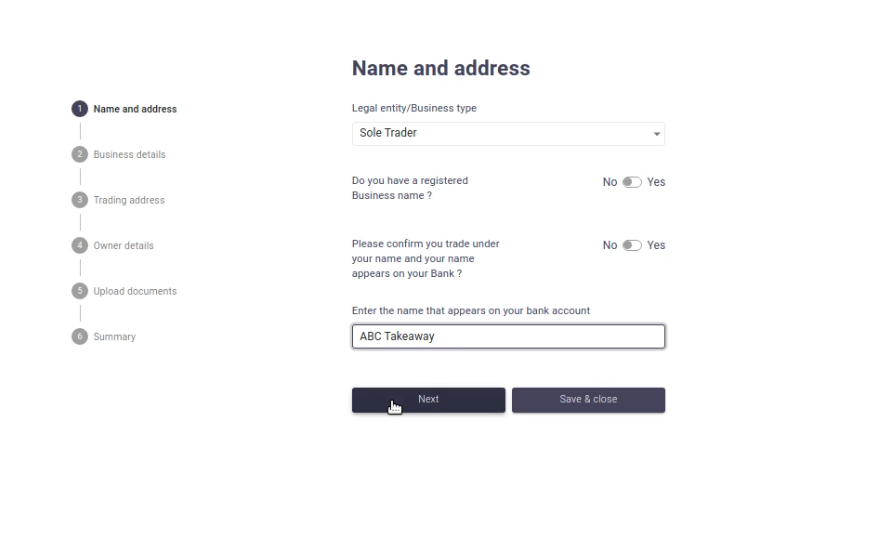Toggle the registered Business name switch
The image size is (869, 533).
(632, 182)
